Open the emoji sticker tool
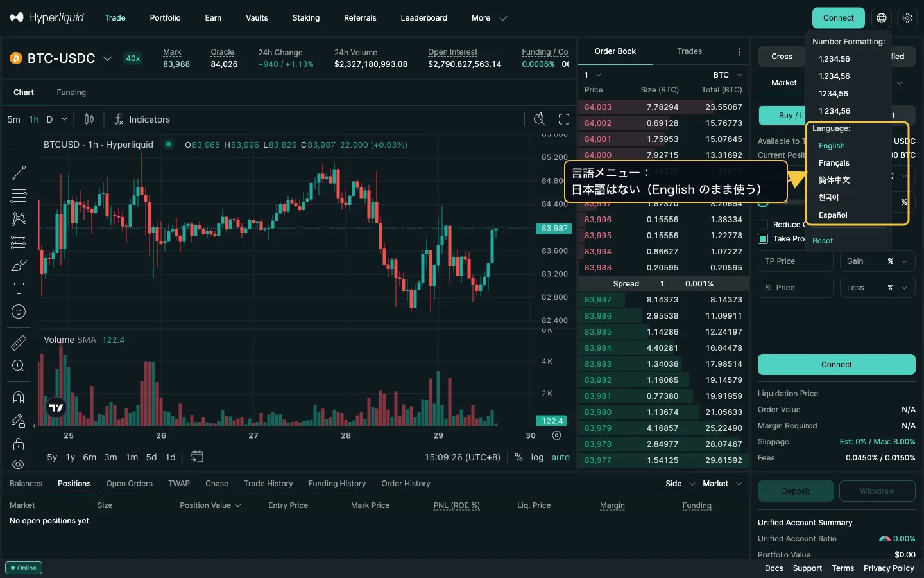This screenshot has height=578, width=924. pos(19,311)
